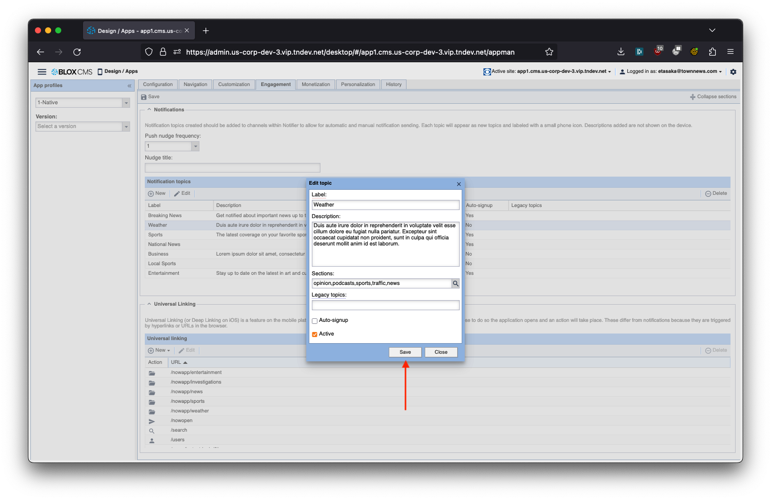Open the browser downloads icon
The height and width of the screenshot is (500, 771).
[621, 52]
